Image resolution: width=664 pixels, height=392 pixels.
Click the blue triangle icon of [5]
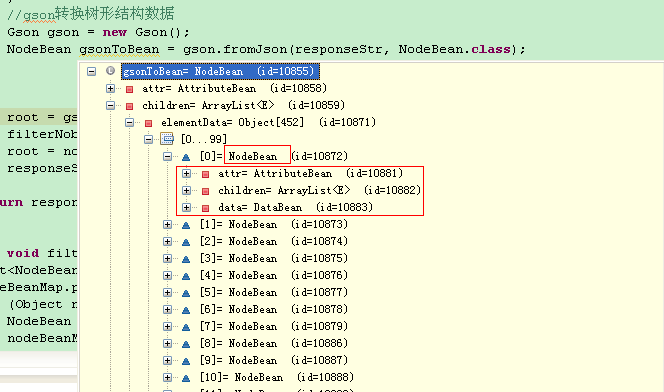186,293
